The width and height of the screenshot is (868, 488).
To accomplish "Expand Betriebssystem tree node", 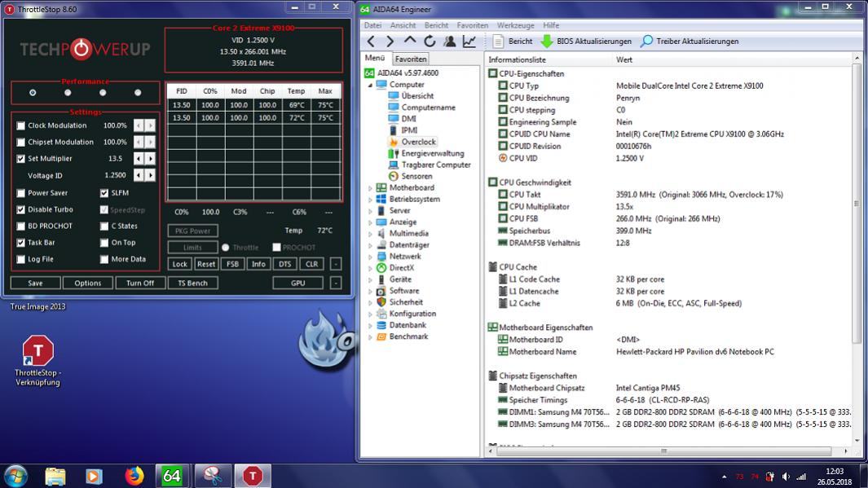I will [x=370, y=200].
